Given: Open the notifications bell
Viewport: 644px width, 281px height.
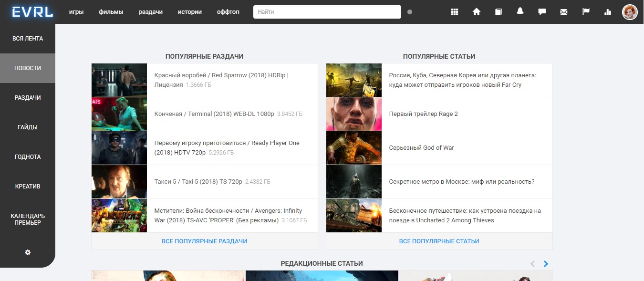Looking at the screenshot, I should tap(520, 12).
